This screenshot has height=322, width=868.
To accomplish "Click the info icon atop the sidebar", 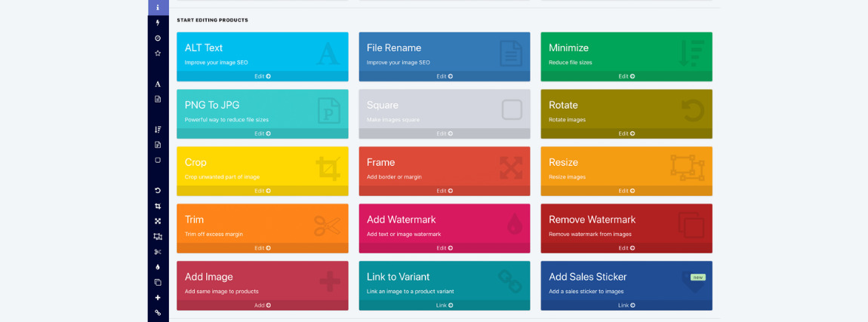I will coord(158,8).
